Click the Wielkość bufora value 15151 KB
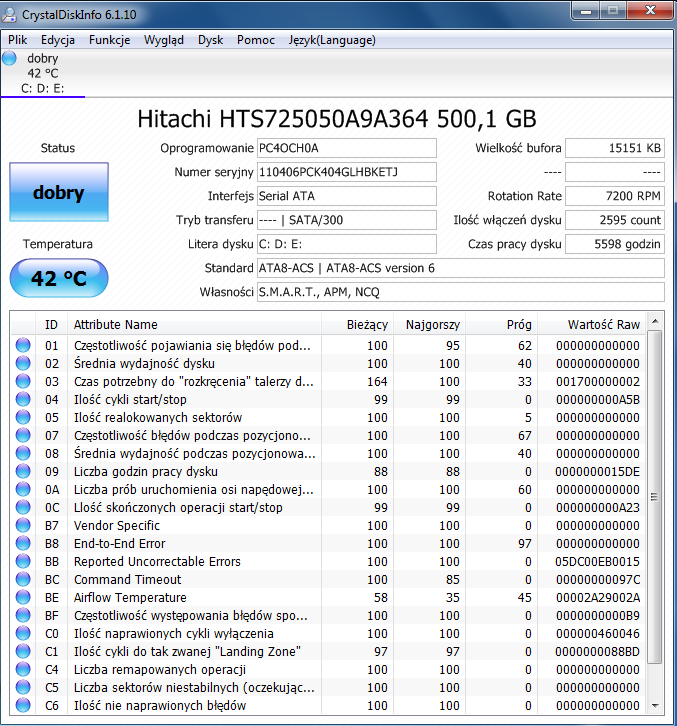Screen dimensions: 677x726 [615, 148]
